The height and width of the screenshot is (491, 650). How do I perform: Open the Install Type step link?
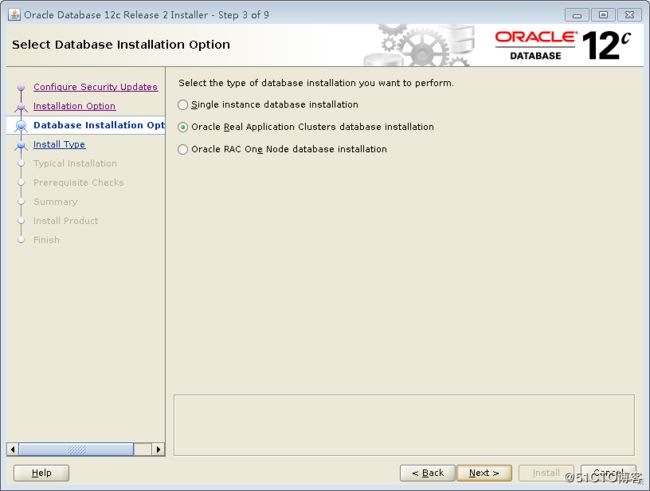(59, 144)
